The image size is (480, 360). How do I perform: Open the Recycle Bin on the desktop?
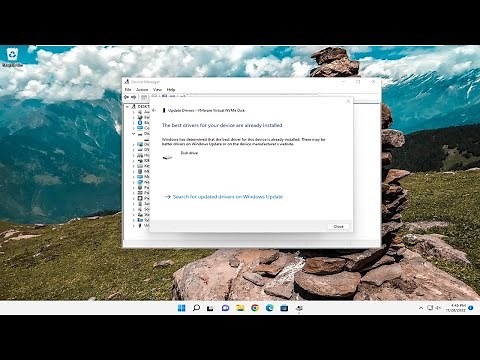(x=12, y=57)
